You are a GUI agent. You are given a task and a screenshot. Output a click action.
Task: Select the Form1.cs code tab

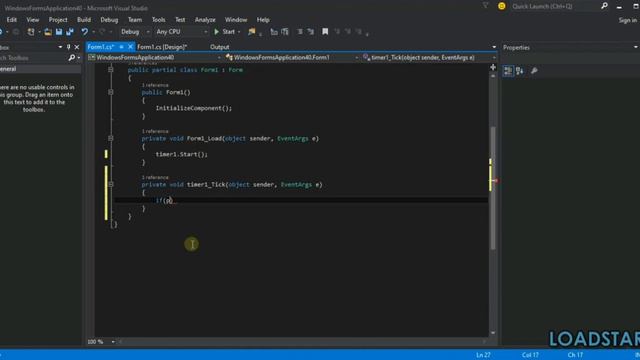click(x=100, y=47)
